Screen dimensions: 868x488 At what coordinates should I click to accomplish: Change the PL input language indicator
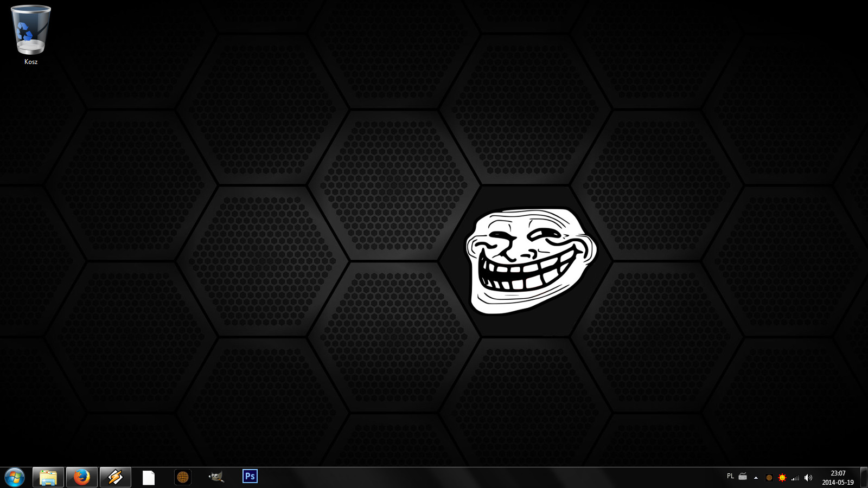tap(730, 476)
